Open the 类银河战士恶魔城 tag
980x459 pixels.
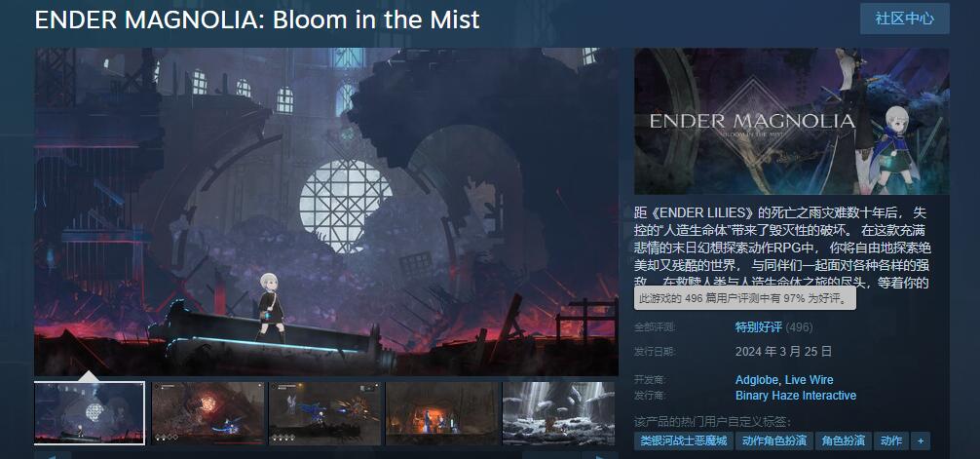(x=684, y=440)
